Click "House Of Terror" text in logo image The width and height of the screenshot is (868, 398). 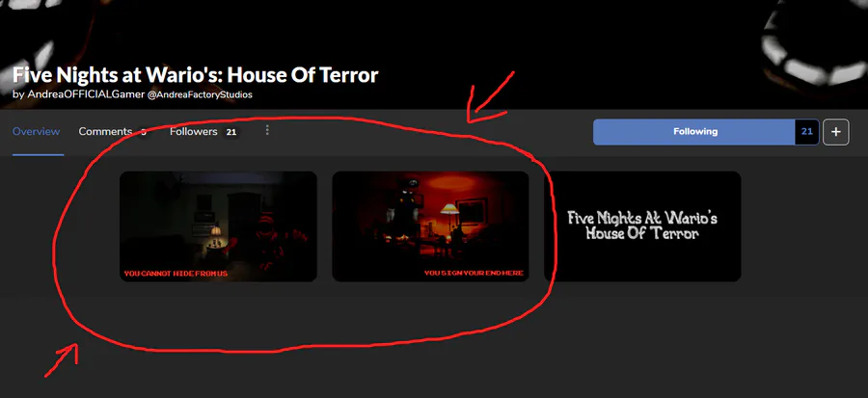642,233
